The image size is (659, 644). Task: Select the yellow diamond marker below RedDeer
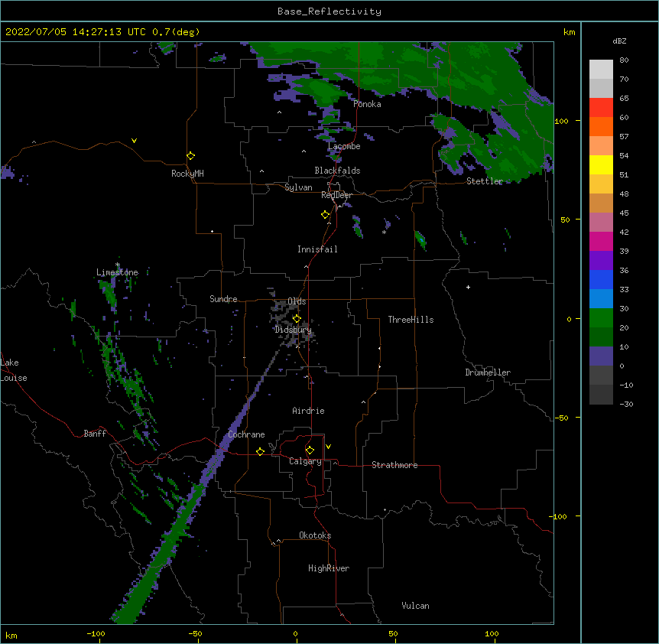326,215
